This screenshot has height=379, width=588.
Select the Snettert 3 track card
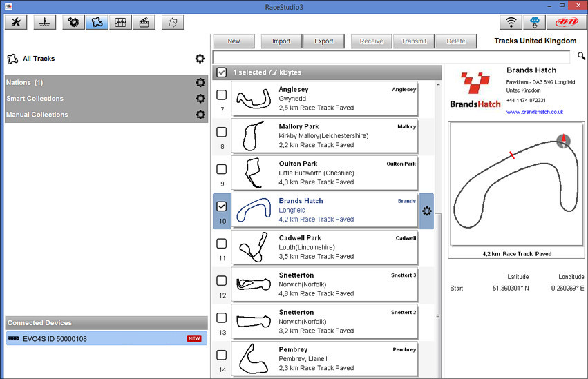point(324,284)
